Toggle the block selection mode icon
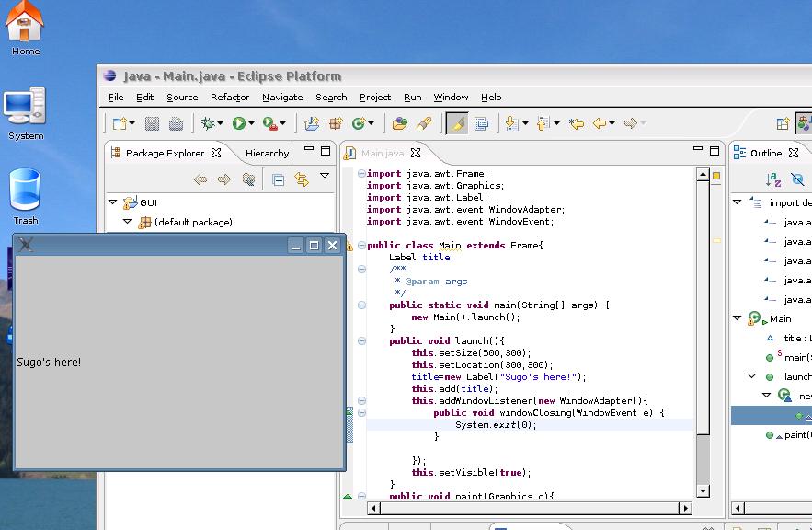Viewport: 812px width, 530px height. 481,123
